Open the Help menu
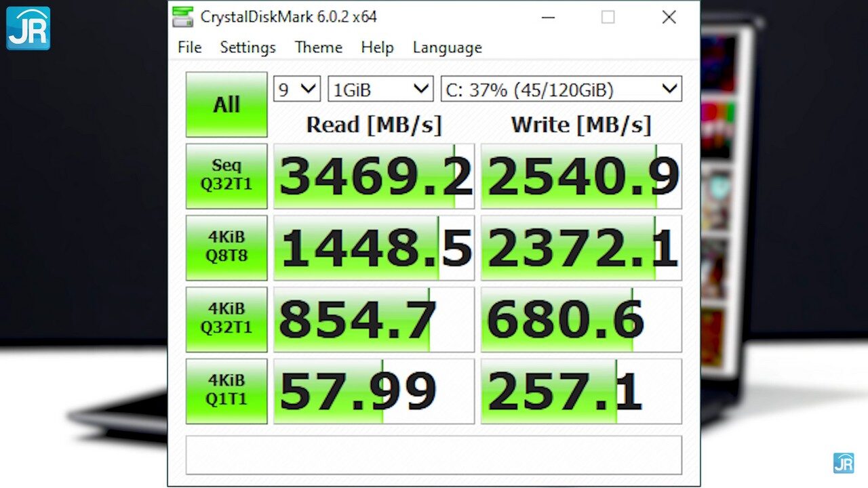This screenshot has width=868, height=488. 377,47
